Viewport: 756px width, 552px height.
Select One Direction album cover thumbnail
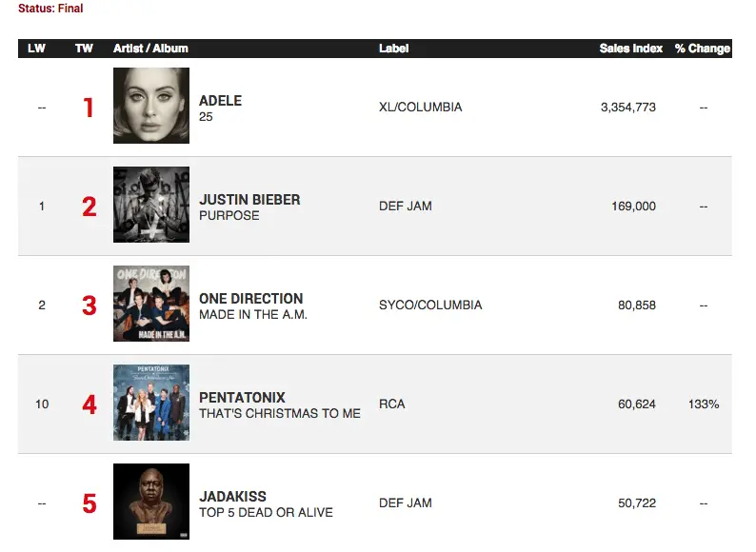tap(150, 304)
